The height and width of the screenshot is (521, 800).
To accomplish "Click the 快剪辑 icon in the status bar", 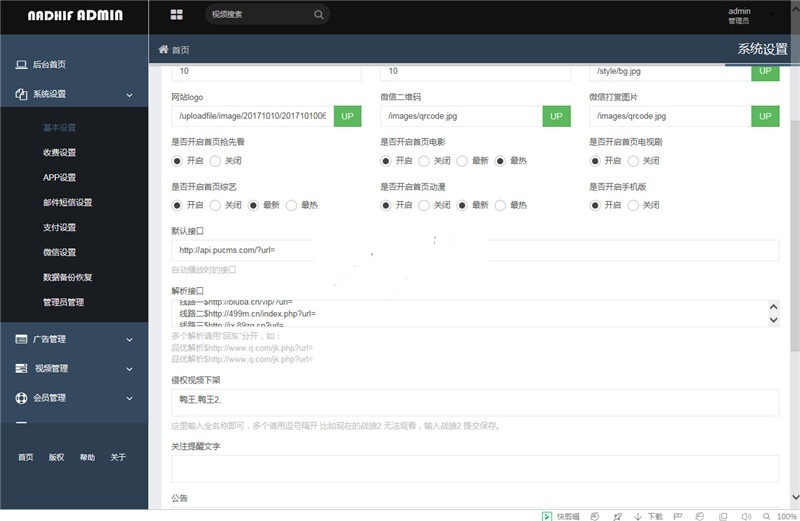I will tap(547, 516).
